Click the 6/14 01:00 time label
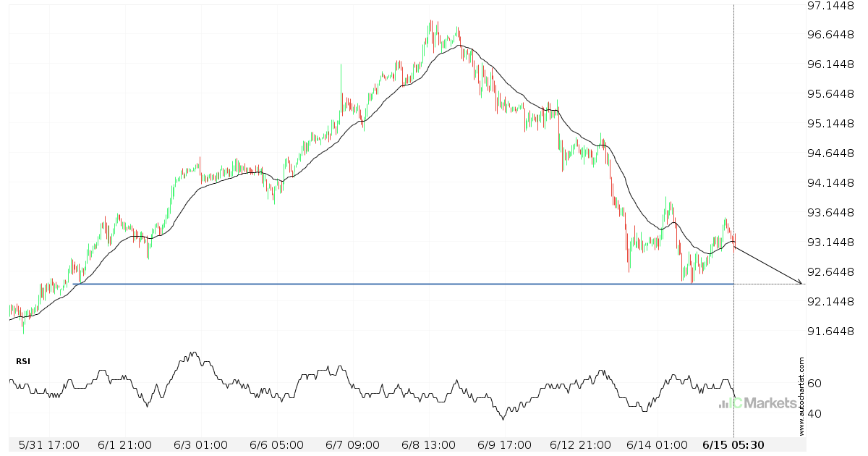The height and width of the screenshot is (456, 868). pyautogui.click(x=658, y=444)
